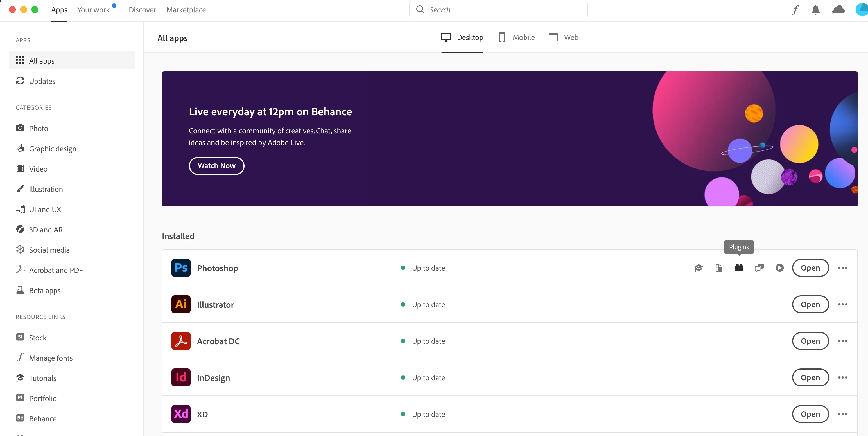The image size is (868, 436).
Task: Click the document icon in Photoshop row
Action: coord(718,268)
